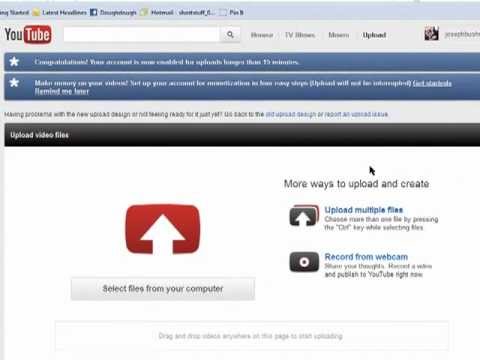Click the Facebook bookmark icon
Viewport: 480px width, 360px height.
coord(94,13)
